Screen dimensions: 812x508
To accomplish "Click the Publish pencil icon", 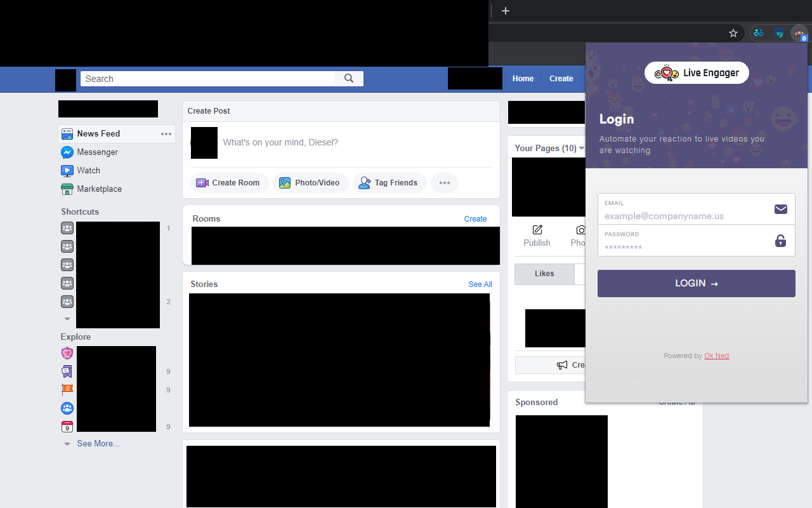I will click(x=537, y=230).
